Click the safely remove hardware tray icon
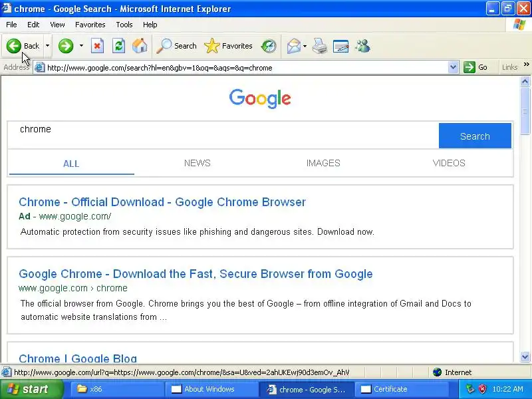 (x=470, y=389)
